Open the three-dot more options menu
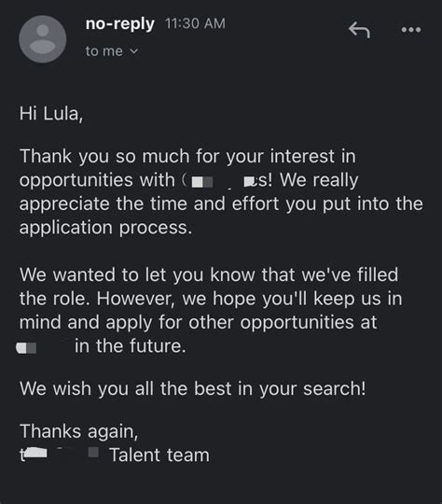This screenshot has height=504, width=442. click(411, 30)
